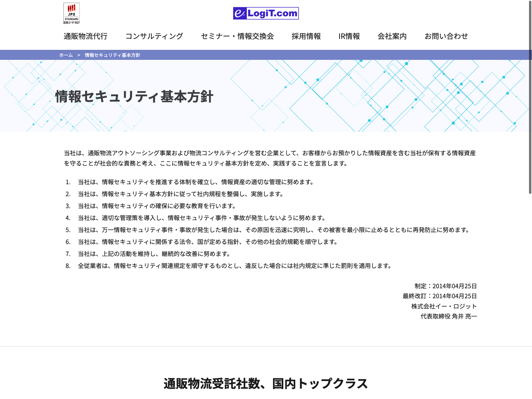Click the large 情報セキュリティ基本方針 page heading
532x399 pixels.
click(134, 97)
